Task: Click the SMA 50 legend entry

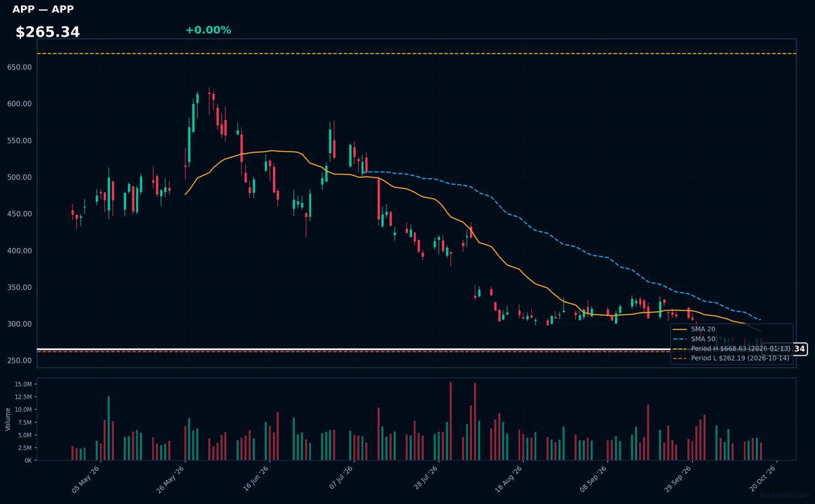Action: click(x=693, y=338)
